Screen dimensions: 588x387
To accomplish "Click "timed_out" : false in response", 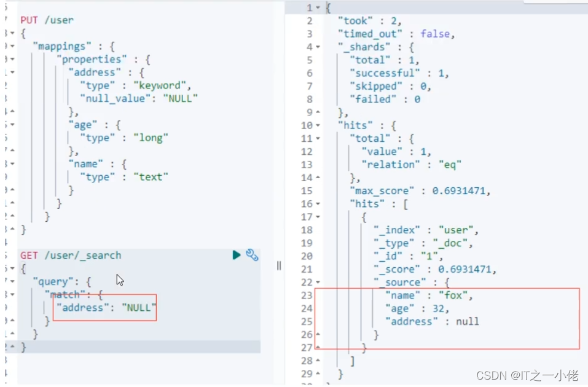I will pyautogui.click(x=396, y=34).
